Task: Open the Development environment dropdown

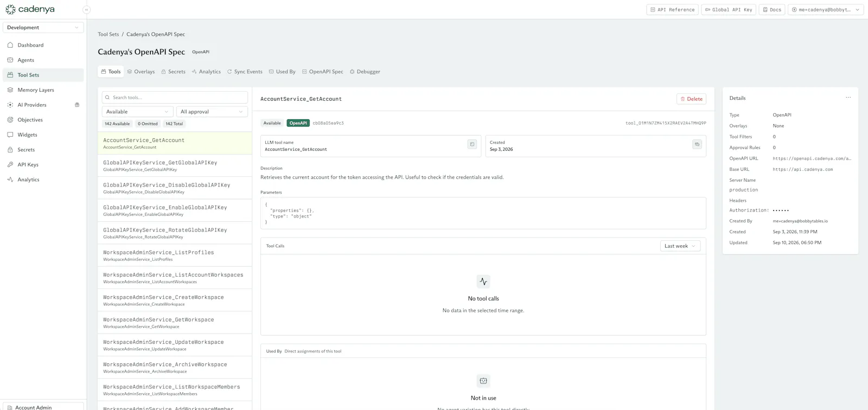Action: coord(43,28)
